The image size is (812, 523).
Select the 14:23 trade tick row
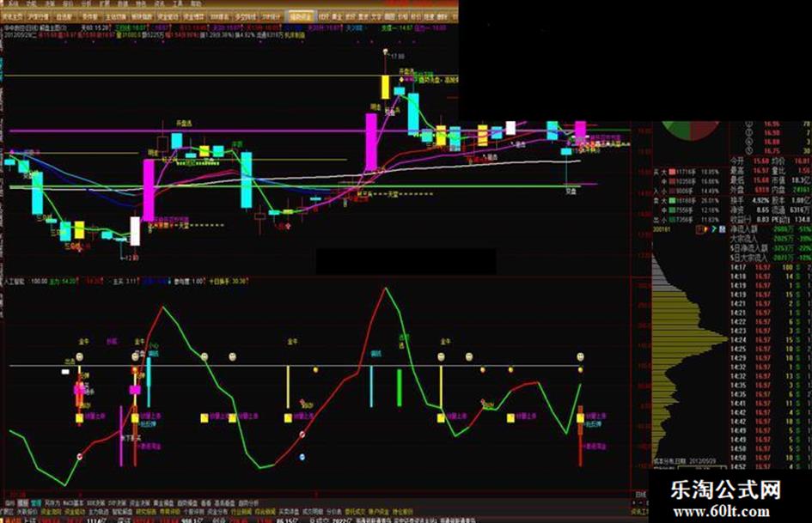click(771, 331)
